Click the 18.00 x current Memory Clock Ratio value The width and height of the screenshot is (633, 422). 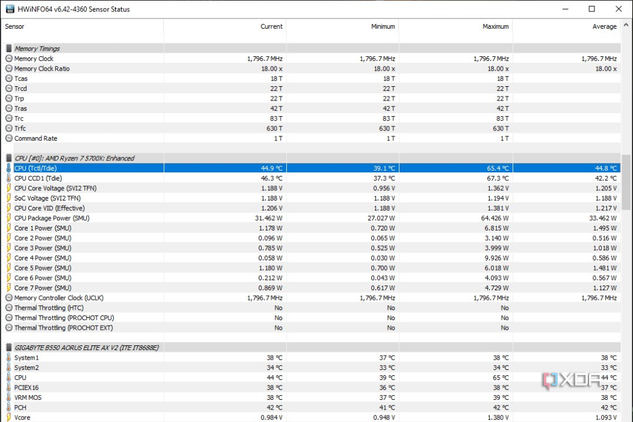coord(272,69)
